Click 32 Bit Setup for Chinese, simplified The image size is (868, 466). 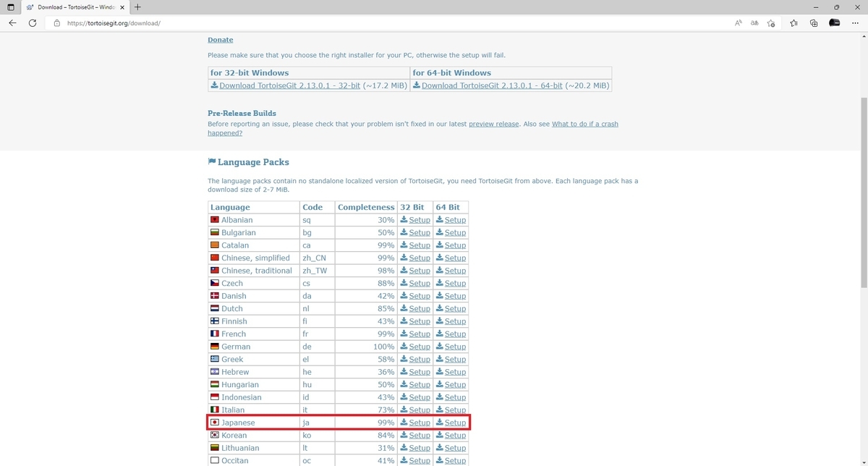pos(415,258)
